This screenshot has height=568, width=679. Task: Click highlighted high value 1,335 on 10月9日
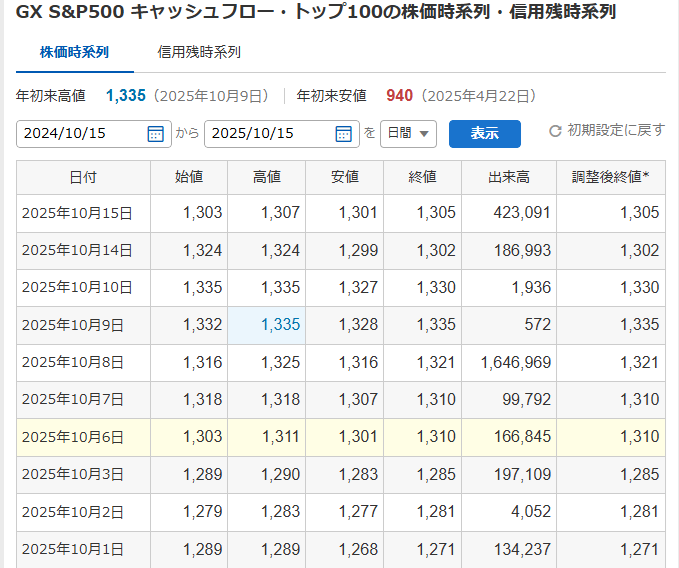tap(280, 325)
